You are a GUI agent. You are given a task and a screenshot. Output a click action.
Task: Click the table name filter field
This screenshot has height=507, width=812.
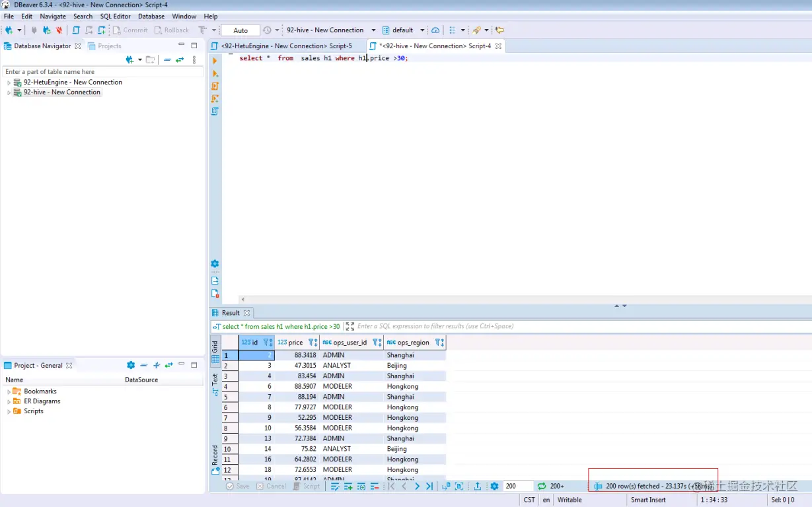(102, 71)
